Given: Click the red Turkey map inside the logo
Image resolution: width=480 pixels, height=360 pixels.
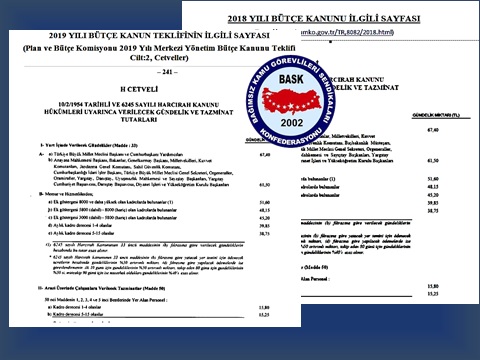Looking at the screenshot, I should coord(292,101).
